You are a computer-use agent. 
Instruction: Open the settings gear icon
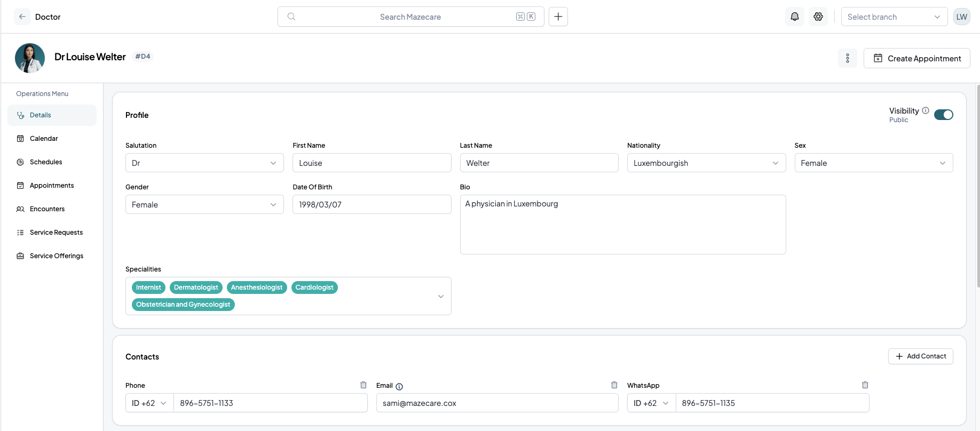[x=818, y=17]
